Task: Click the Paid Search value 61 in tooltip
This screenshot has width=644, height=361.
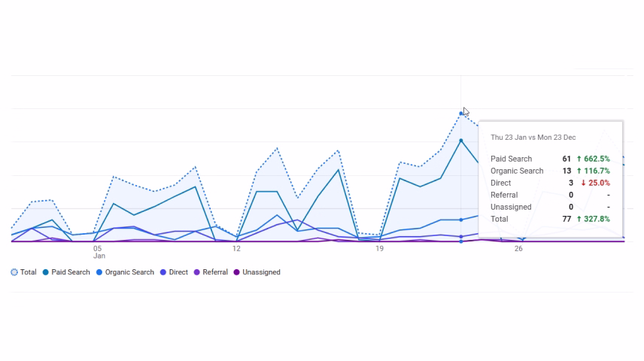Action: [x=567, y=159]
